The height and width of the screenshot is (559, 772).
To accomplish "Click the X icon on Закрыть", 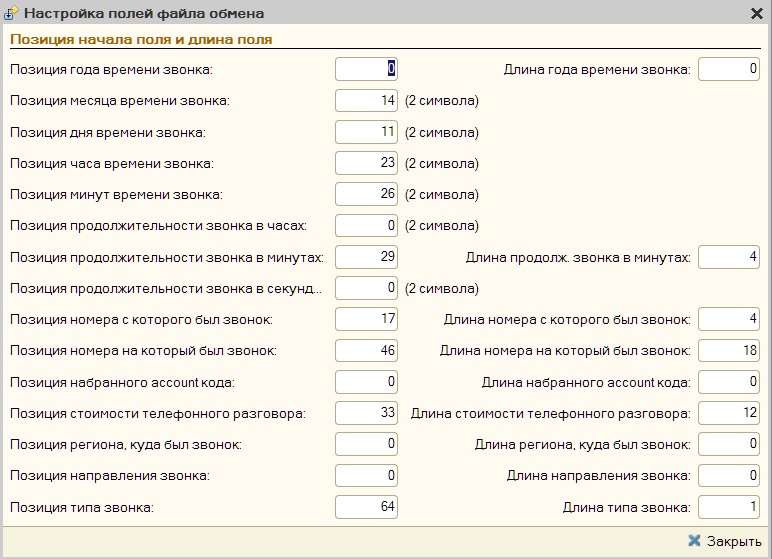I will [694, 541].
